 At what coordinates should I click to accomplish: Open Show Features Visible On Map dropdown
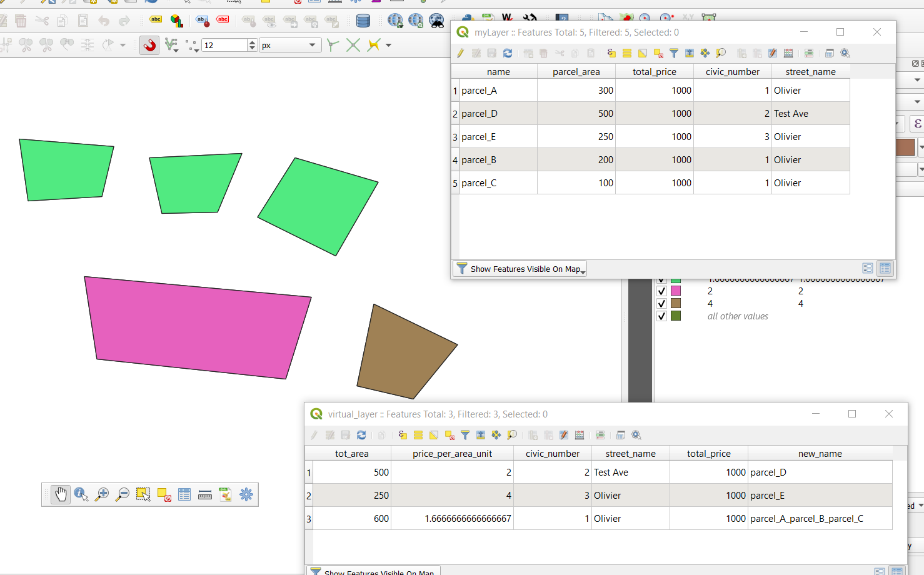[x=520, y=269]
